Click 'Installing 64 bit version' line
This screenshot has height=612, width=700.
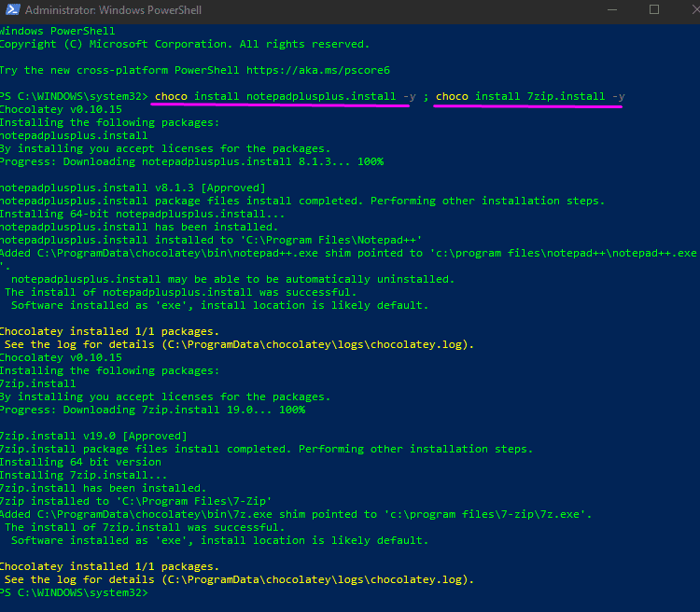click(80, 462)
